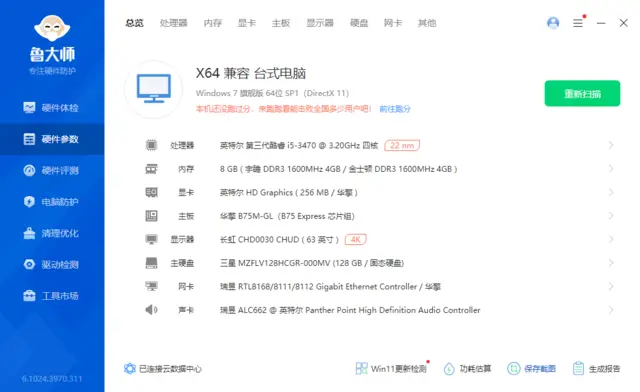Expand the 处理器 row chevron
640x392 pixels.
coord(611,145)
